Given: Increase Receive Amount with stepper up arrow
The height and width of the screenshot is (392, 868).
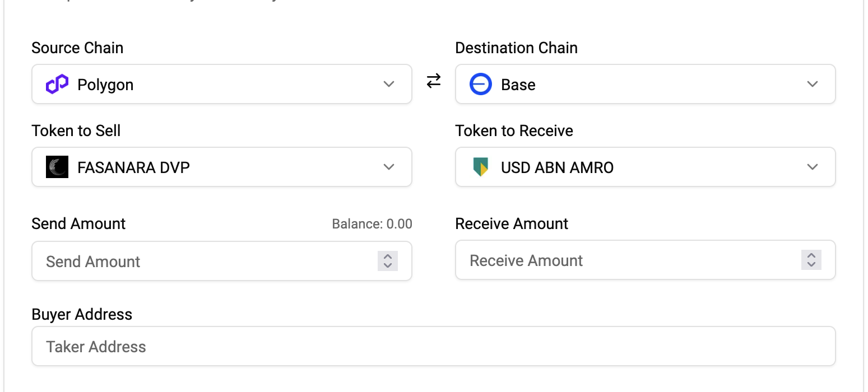Looking at the screenshot, I should tap(811, 255).
